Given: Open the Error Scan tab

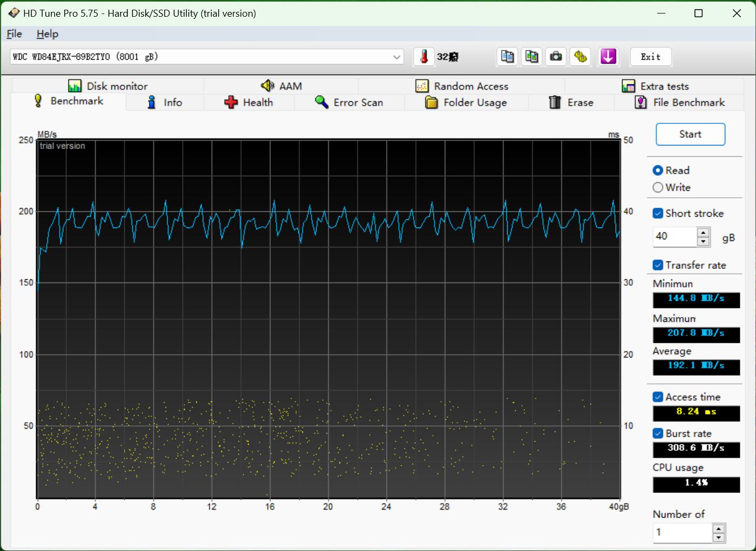Looking at the screenshot, I should click(349, 102).
